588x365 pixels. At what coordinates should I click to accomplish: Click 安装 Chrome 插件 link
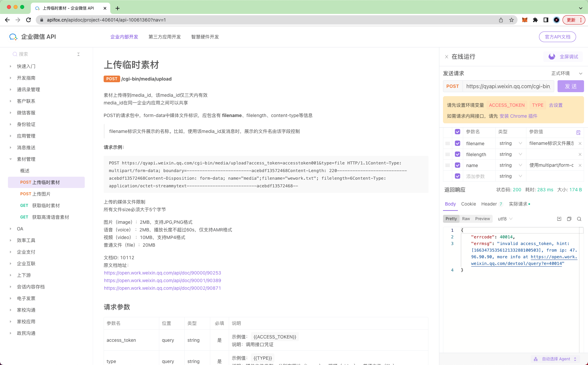pos(518,116)
